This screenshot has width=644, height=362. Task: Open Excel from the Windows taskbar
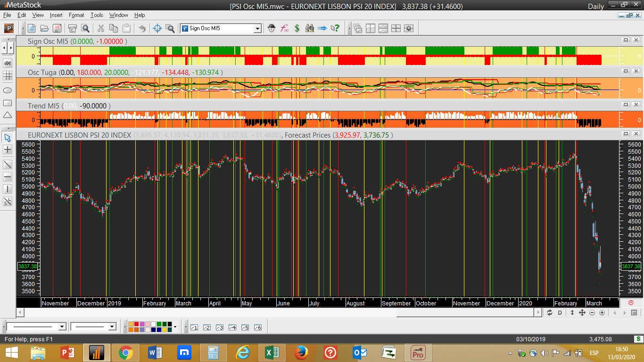tap(272, 353)
